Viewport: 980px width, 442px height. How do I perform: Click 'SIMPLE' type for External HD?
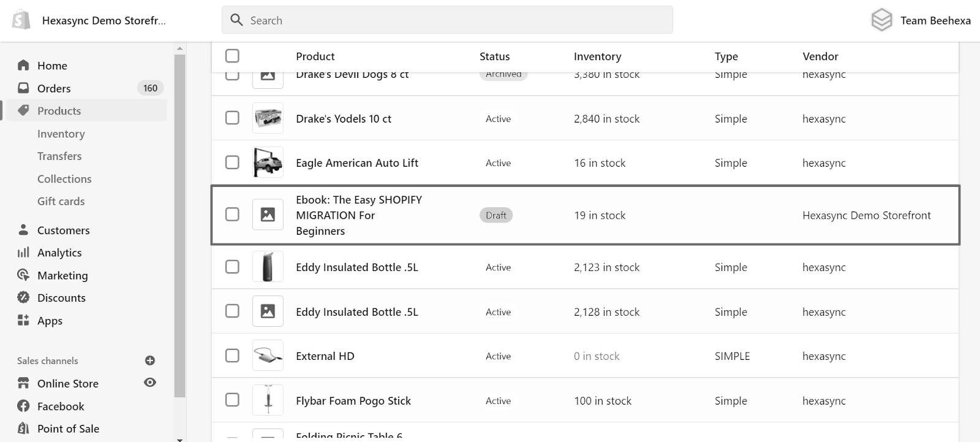coord(733,356)
